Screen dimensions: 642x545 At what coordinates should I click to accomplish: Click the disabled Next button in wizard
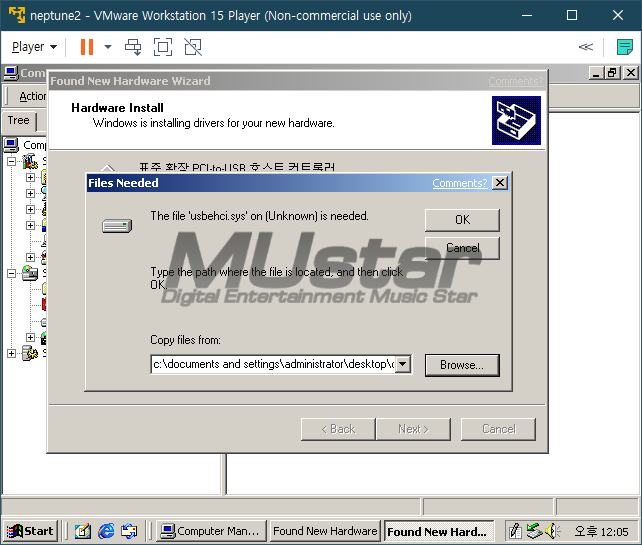413,429
